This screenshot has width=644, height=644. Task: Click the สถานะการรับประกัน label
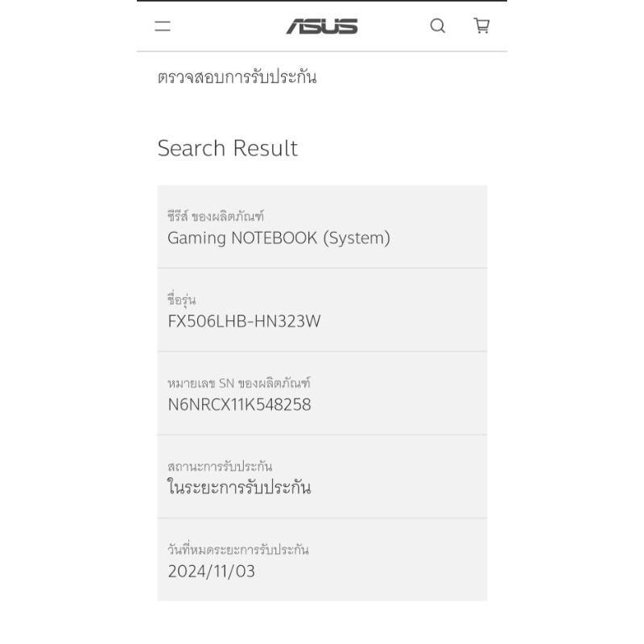pos(220,466)
